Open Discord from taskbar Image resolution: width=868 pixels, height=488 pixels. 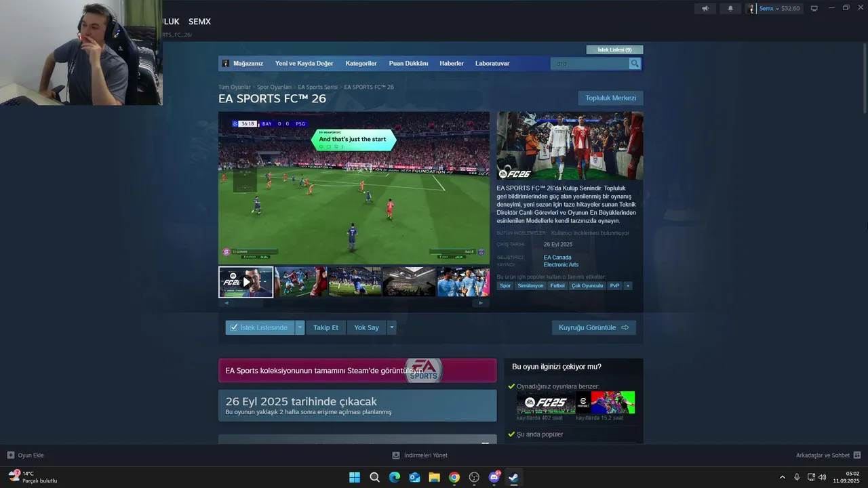click(494, 477)
